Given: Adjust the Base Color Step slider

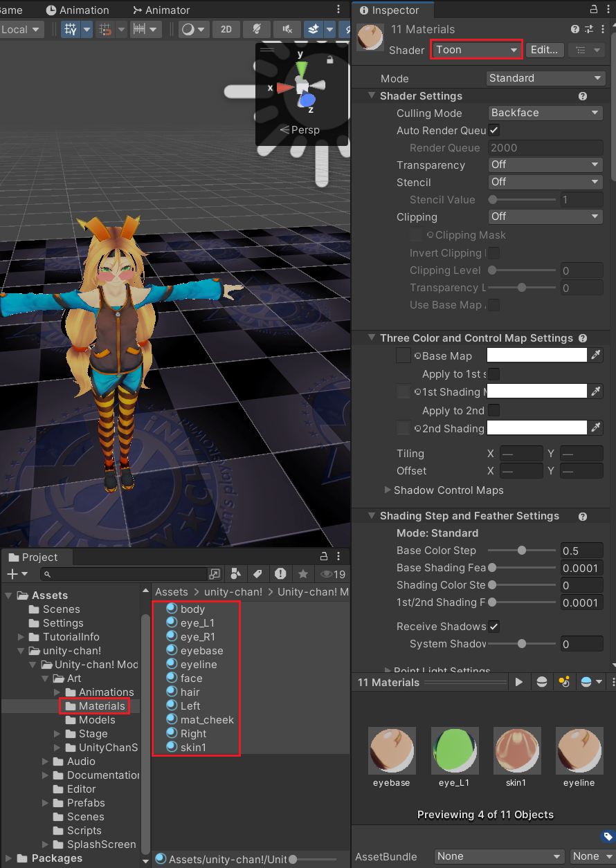Looking at the screenshot, I should coord(522,551).
